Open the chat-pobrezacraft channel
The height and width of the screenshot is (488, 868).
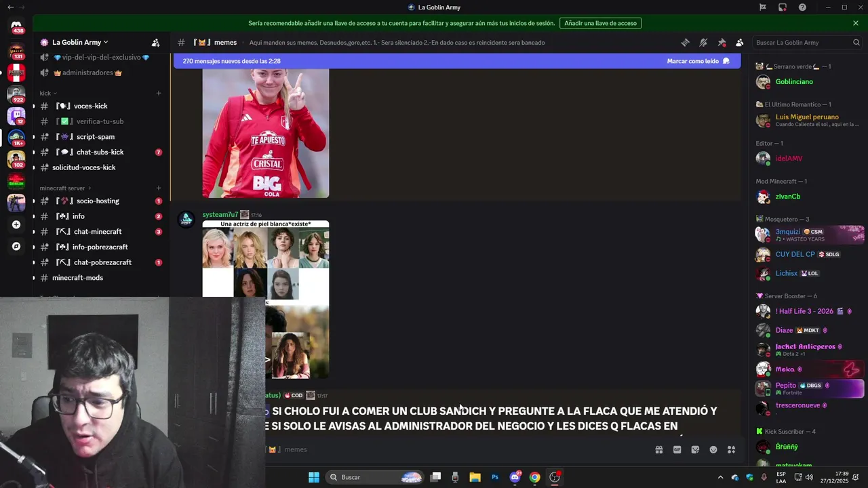tap(101, 262)
